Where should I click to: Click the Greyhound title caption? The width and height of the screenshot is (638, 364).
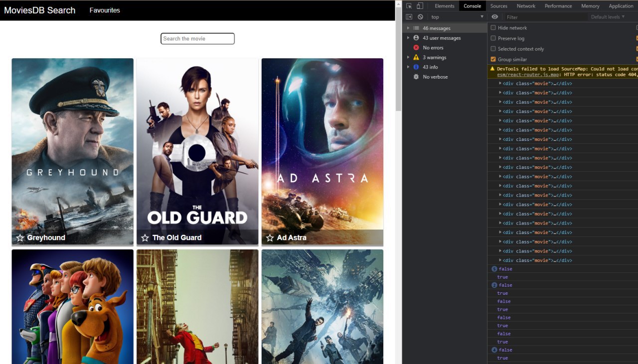(46, 238)
